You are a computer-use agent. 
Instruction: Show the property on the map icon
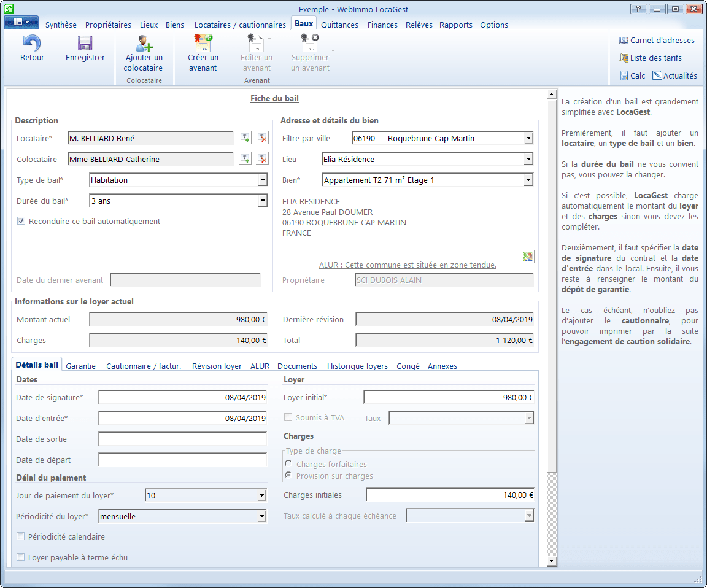pos(528,257)
